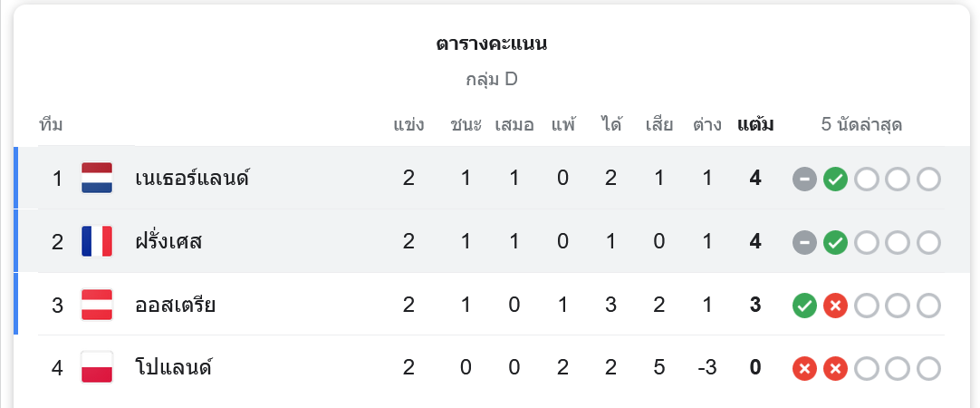
Task: Click the Poland flag icon
Action: click(97, 368)
